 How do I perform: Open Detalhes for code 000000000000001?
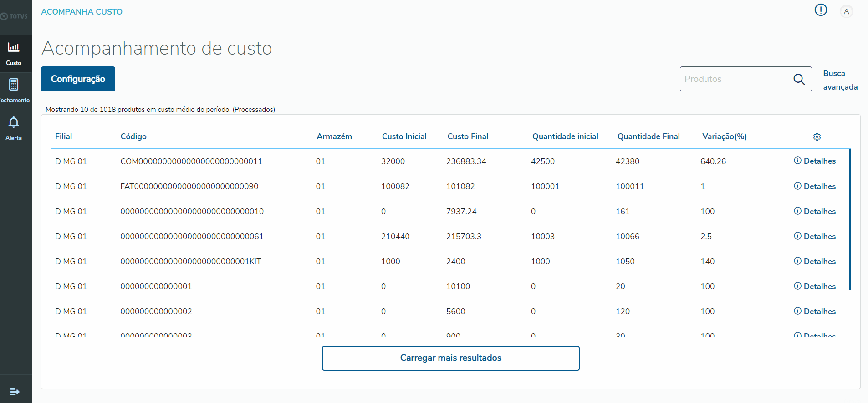point(815,287)
